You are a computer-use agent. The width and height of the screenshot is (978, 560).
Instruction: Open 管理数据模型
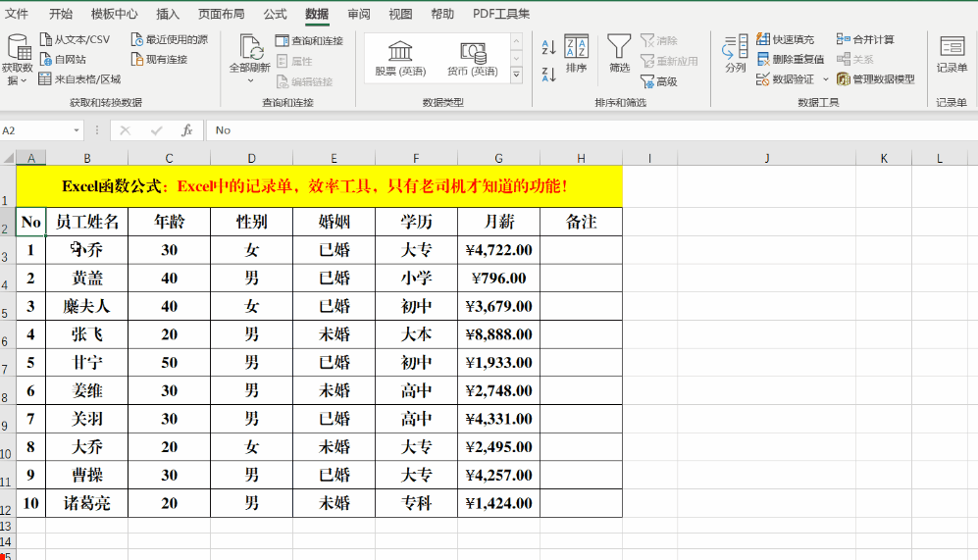[x=876, y=79]
